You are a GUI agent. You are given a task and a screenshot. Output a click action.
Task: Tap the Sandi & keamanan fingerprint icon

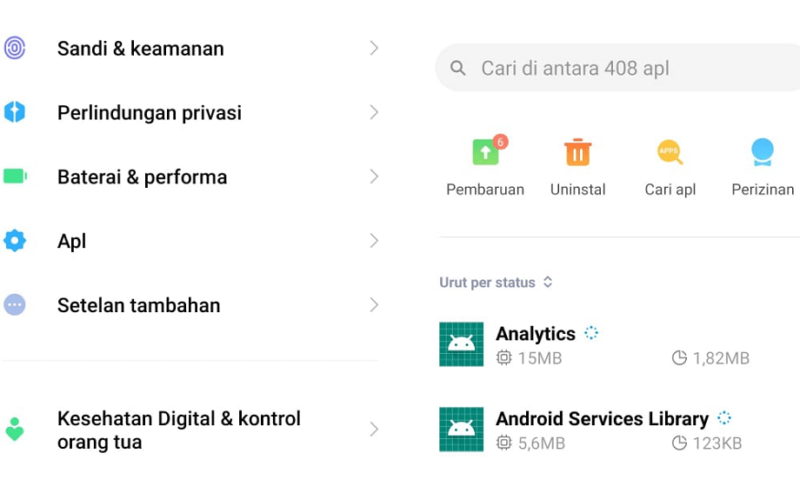coord(15,48)
